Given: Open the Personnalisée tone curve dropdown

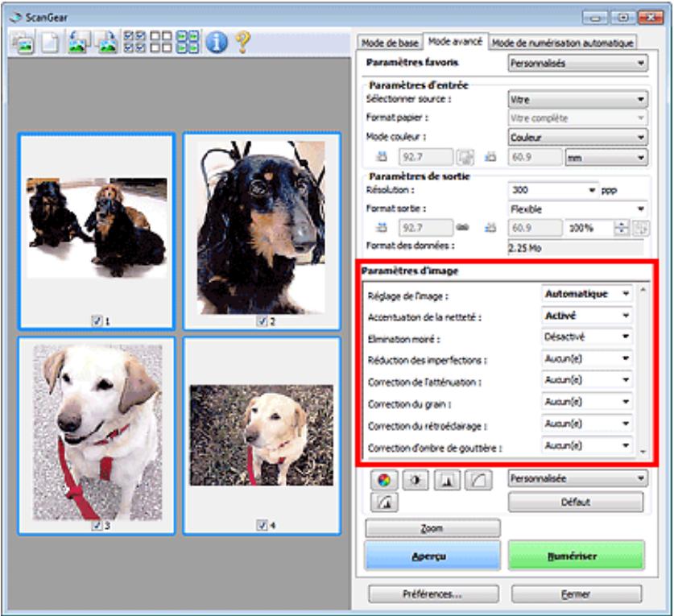Looking at the screenshot, I should point(577,478).
